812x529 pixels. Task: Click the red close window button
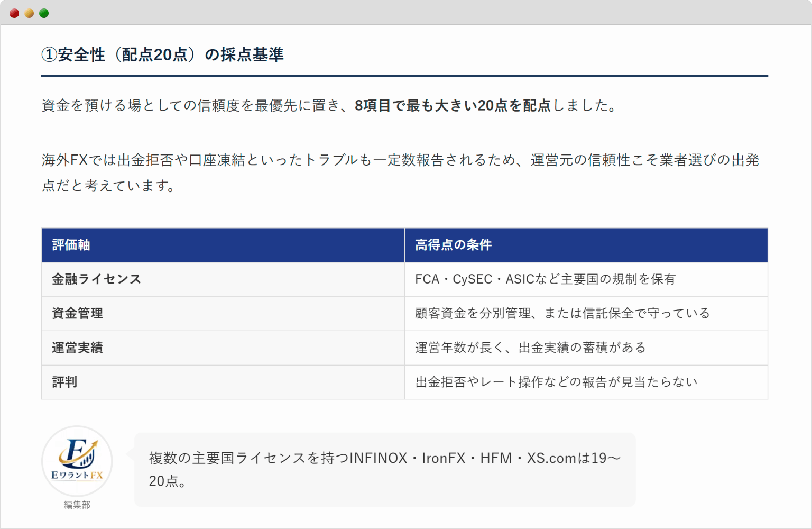click(14, 13)
